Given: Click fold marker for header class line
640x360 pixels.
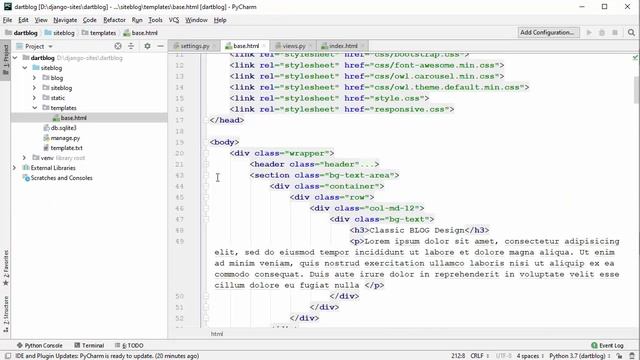Looking at the screenshot, I should pyautogui.click(x=206, y=164).
